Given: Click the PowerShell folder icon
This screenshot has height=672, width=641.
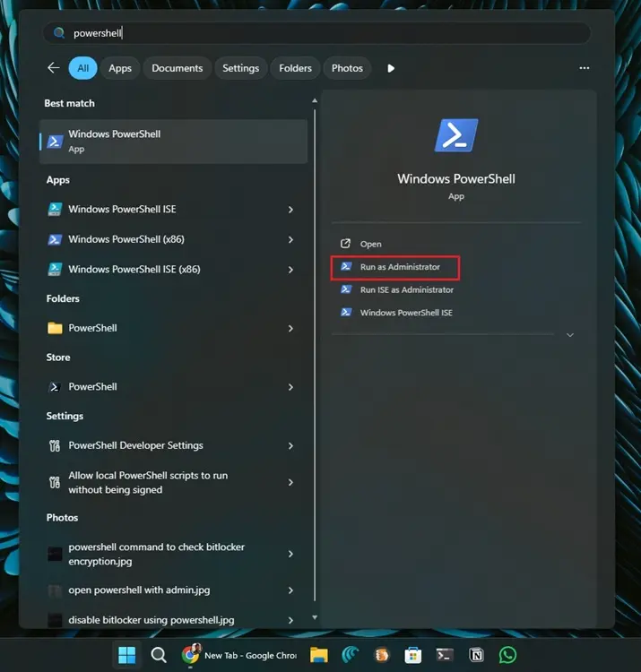Looking at the screenshot, I should pos(55,328).
